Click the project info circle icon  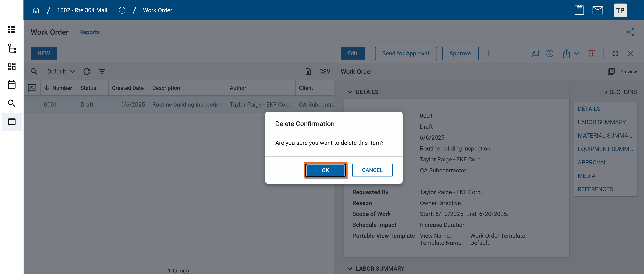pos(122,10)
